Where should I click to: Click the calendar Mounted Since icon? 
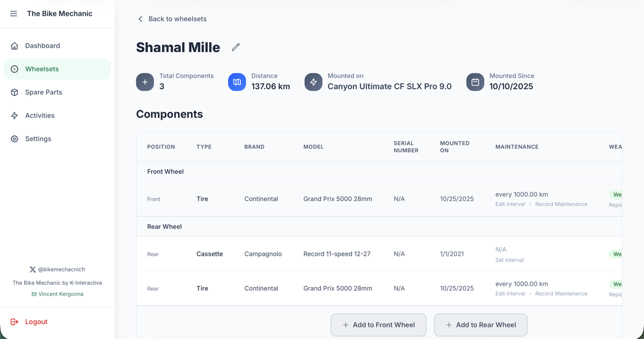click(x=475, y=82)
